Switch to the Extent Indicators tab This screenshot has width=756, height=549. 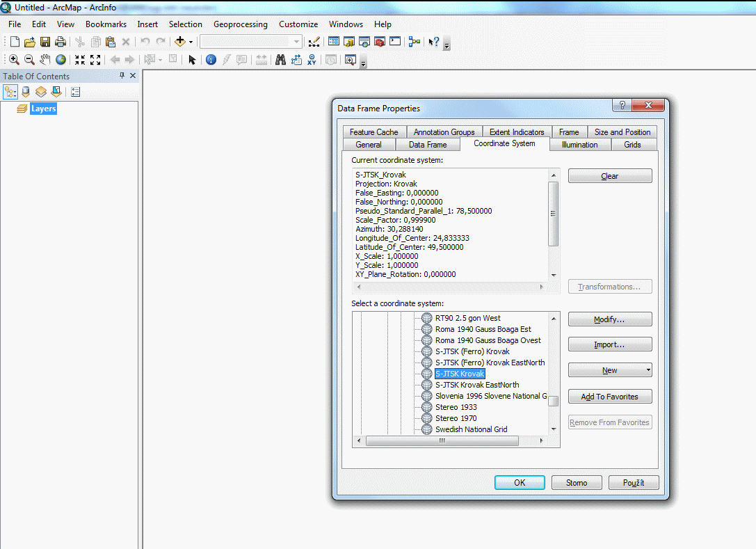(517, 132)
